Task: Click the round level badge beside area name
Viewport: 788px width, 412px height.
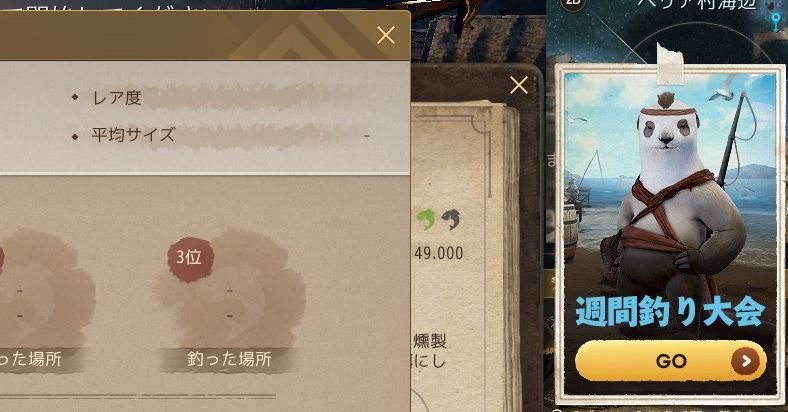Action: (572, 4)
